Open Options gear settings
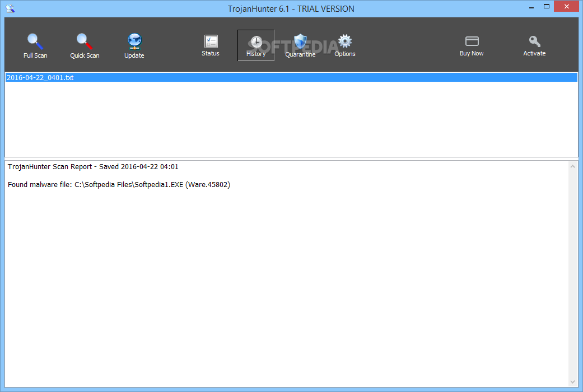This screenshot has width=583, height=392. [x=344, y=45]
